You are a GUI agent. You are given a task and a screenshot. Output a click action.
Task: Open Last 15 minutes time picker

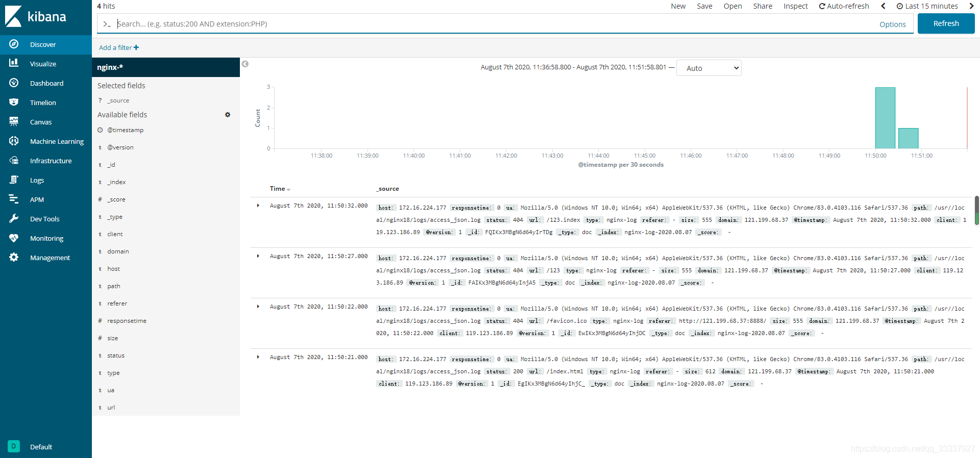click(x=927, y=6)
